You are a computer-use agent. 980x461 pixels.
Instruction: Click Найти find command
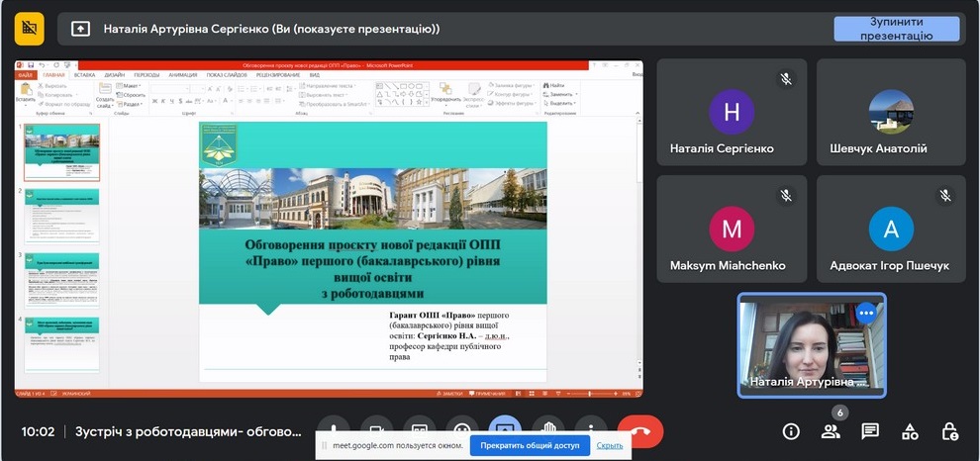tap(554, 86)
